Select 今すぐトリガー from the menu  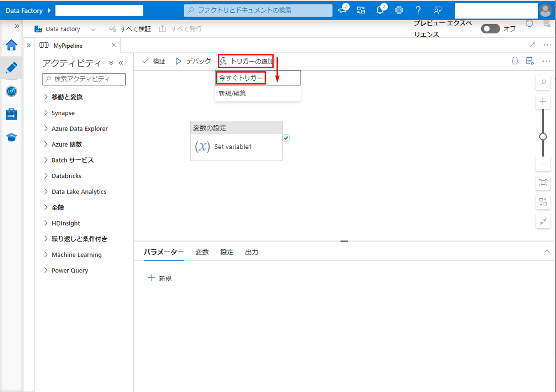[x=241, y=78]
